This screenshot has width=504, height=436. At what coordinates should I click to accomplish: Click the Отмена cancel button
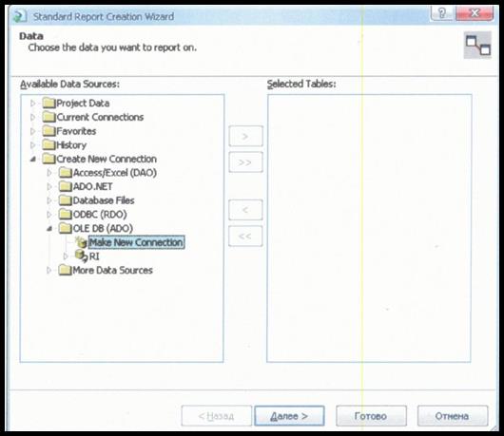(453, 416)
